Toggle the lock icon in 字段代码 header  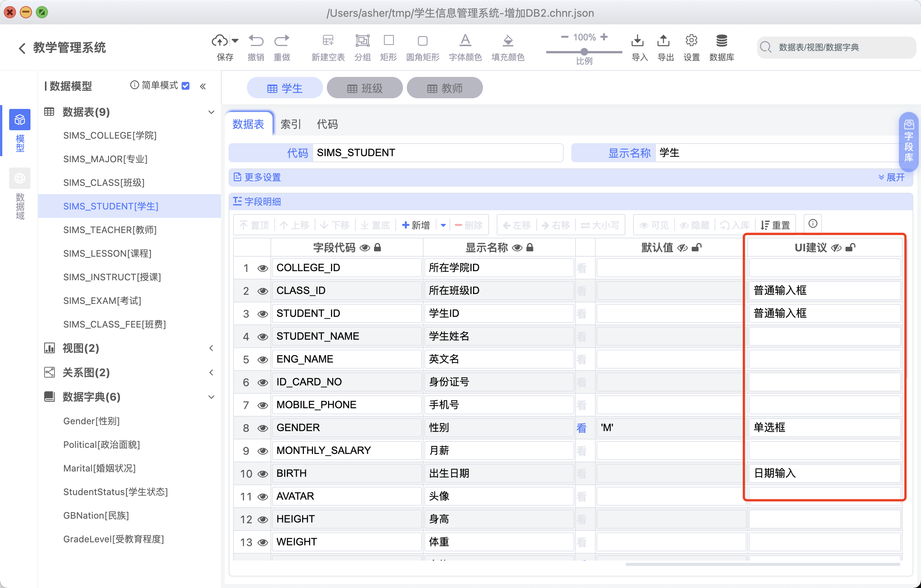pyautogui.click(x=377, y=248)
